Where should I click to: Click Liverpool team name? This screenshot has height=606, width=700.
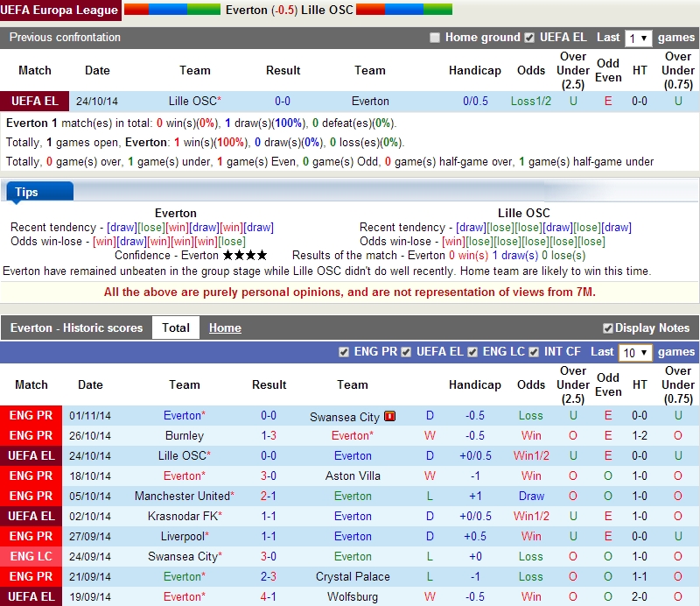point(185,536)
